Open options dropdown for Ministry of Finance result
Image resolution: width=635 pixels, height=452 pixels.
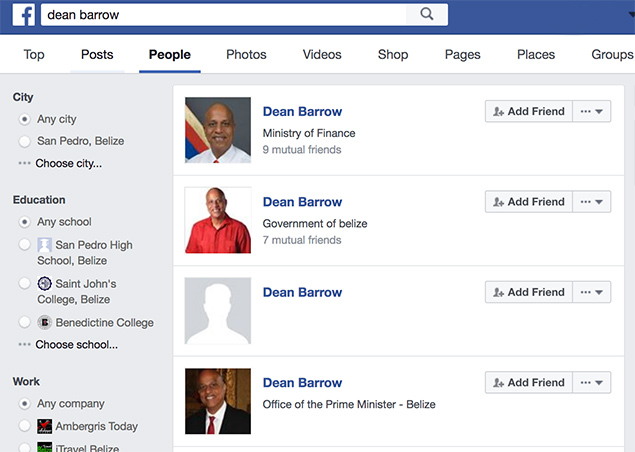[x=592, y=111]
